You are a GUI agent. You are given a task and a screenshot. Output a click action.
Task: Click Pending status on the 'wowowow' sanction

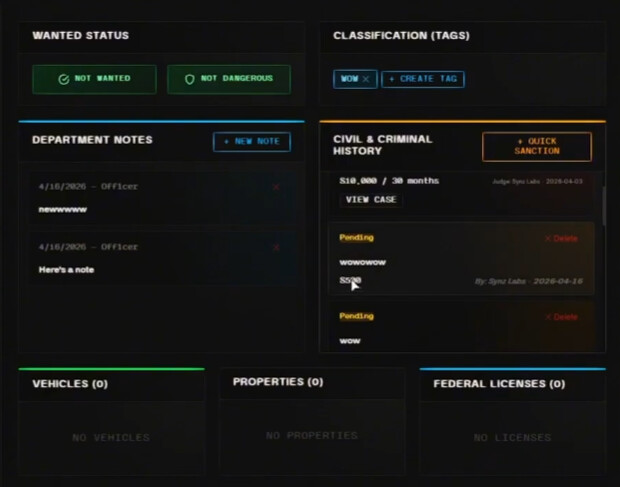tap(356, 238)
